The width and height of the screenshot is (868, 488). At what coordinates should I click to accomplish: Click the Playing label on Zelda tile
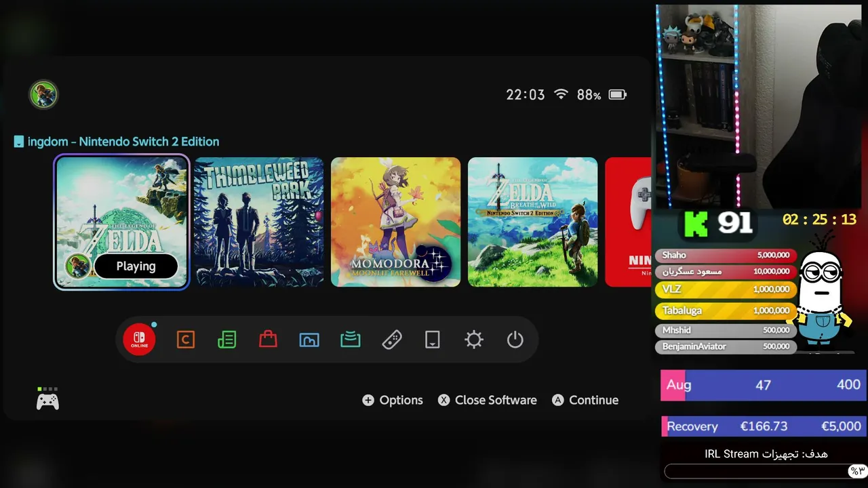pyautogui.click(x=136, y=266)
